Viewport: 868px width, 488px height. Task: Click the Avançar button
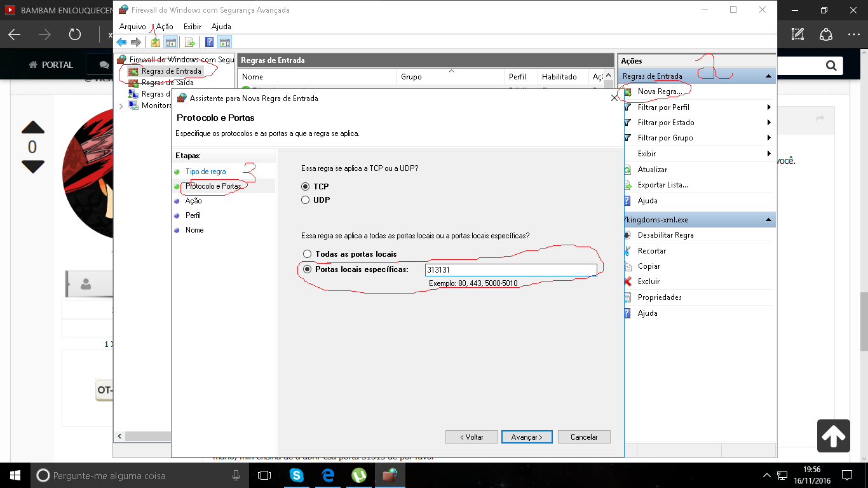click(x=527, y=437)
